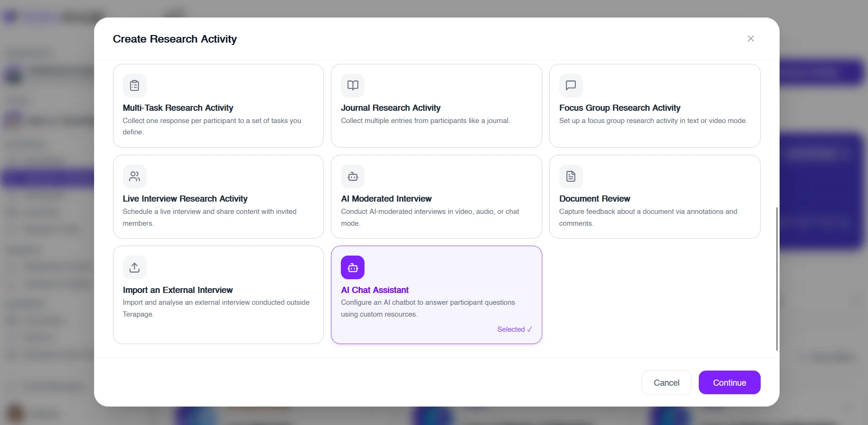Click the 'Selected ✓' label on AI Chat Assistant
The height and width of the screenshot is (425, 868).
514,329
